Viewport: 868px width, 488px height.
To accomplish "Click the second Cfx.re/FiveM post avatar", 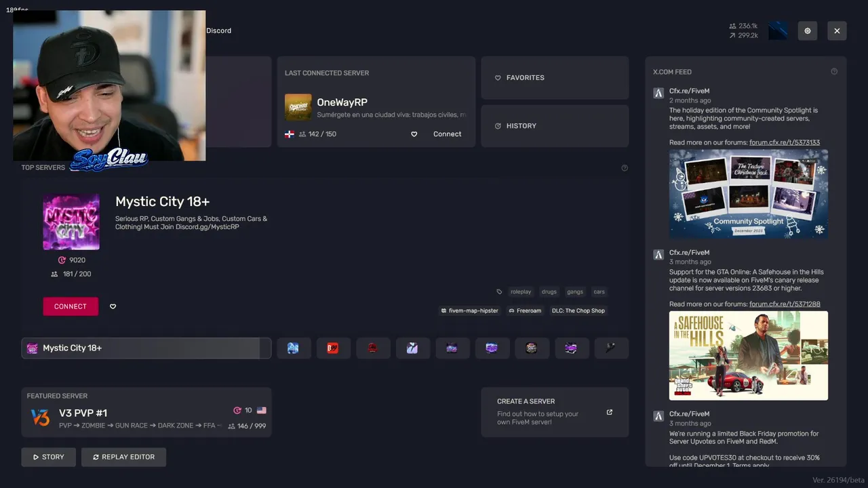I will coord(658,255).
